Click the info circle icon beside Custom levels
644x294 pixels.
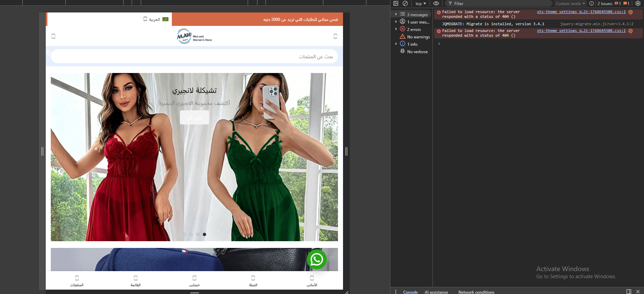point(592,3)
